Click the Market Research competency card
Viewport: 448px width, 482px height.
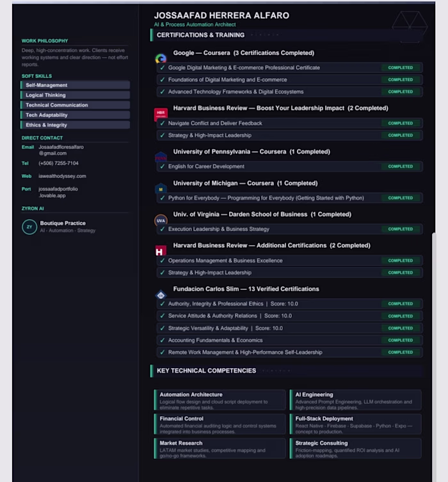click(220, 449)
